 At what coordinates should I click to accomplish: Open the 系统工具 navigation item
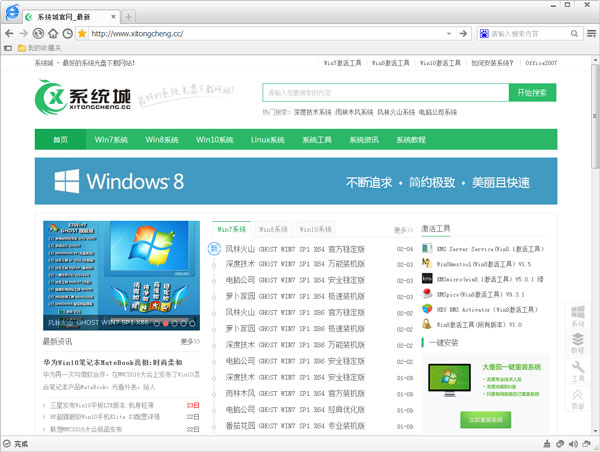pyautogui.click(x=317, y=140)
